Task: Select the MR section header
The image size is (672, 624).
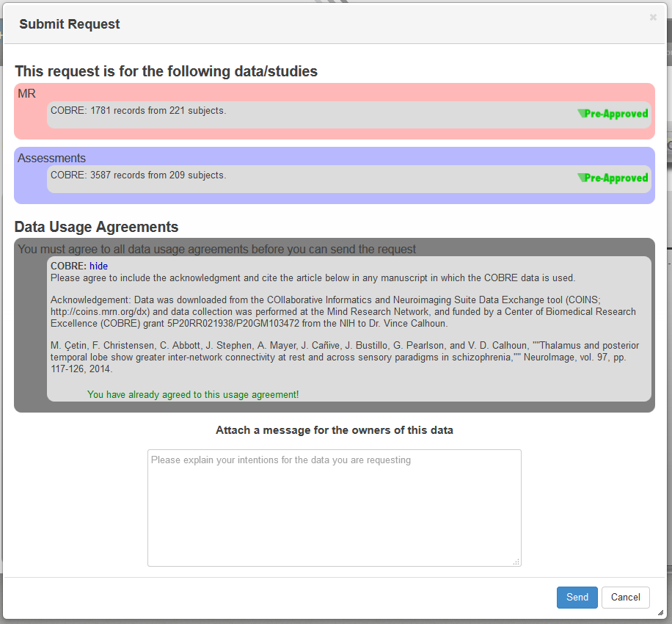Action: 27,93
